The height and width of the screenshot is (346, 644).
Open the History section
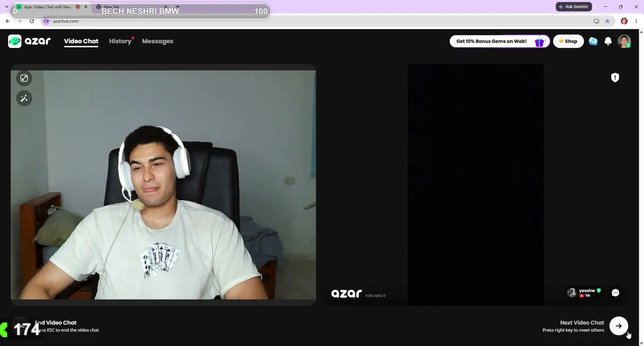tap(120, 41)
